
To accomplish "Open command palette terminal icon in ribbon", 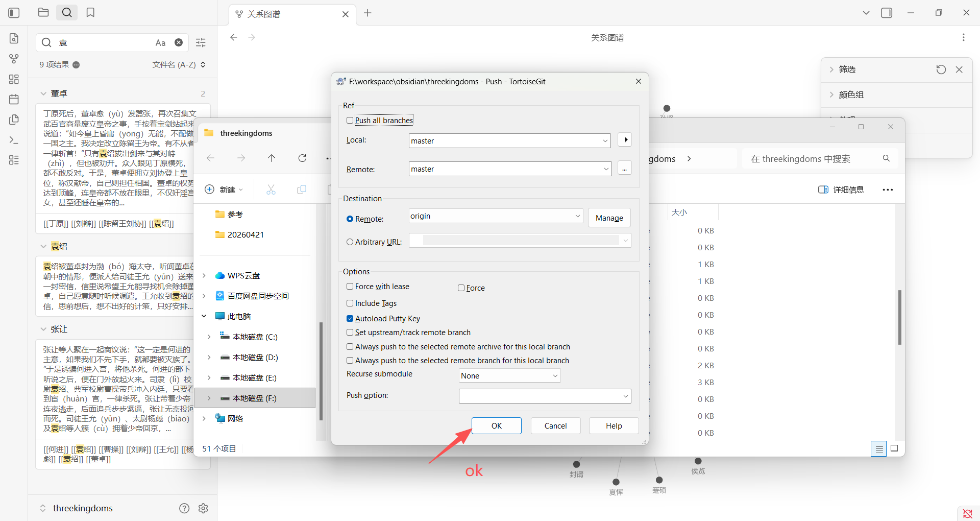I will coord(14,140).
